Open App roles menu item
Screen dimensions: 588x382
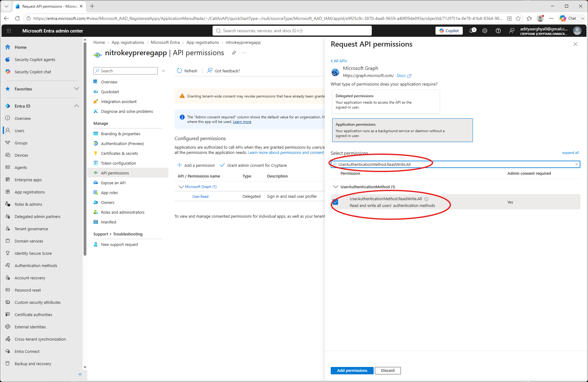click(x=109, y=193)
